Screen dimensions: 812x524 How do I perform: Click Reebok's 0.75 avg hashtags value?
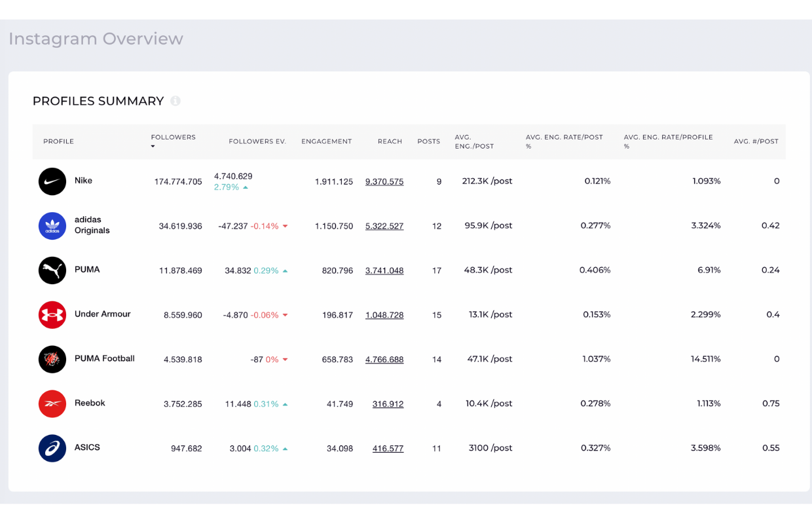[x=771, y=403]
